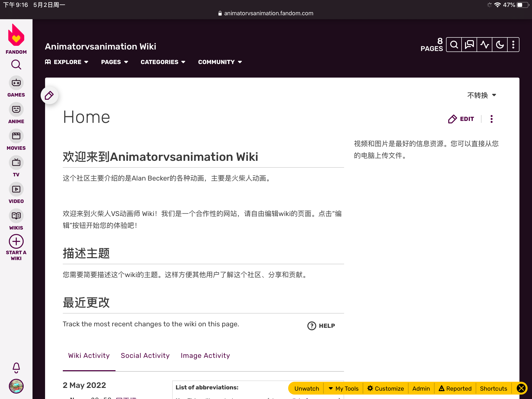Open the wiki Discuss speech bubbles icon
Image resolution: width=532 pixels, height=399 pixels.
point(469,45)
